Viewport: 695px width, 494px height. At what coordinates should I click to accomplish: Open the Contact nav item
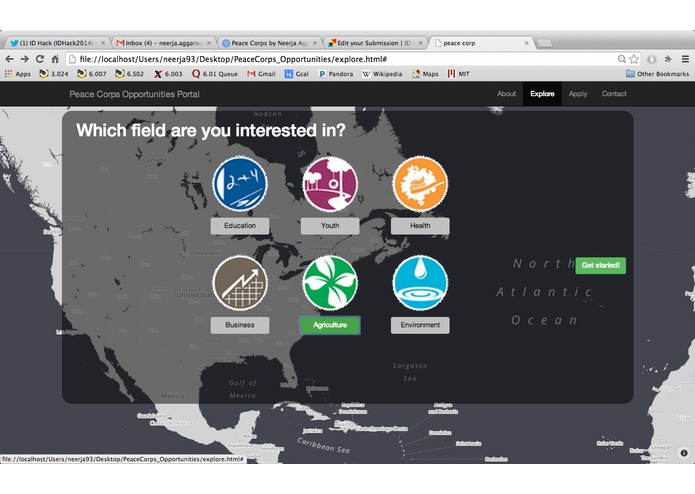coord(614,94)
